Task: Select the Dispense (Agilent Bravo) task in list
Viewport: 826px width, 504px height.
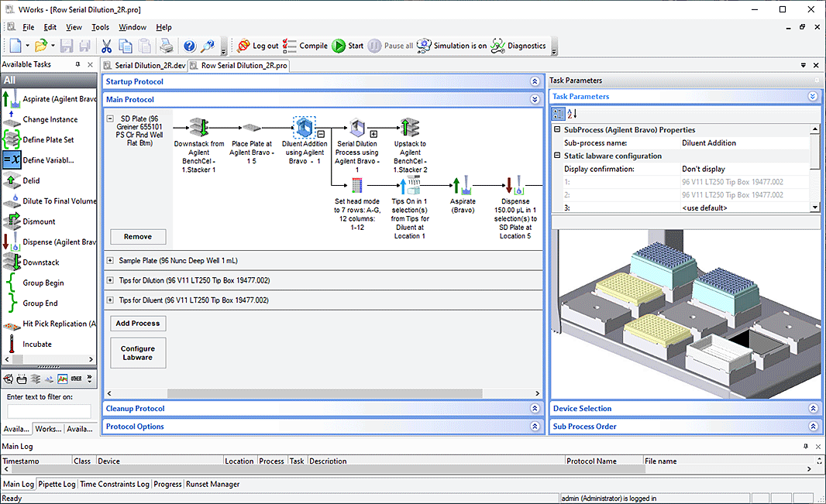Action: [x=49, y=242]
